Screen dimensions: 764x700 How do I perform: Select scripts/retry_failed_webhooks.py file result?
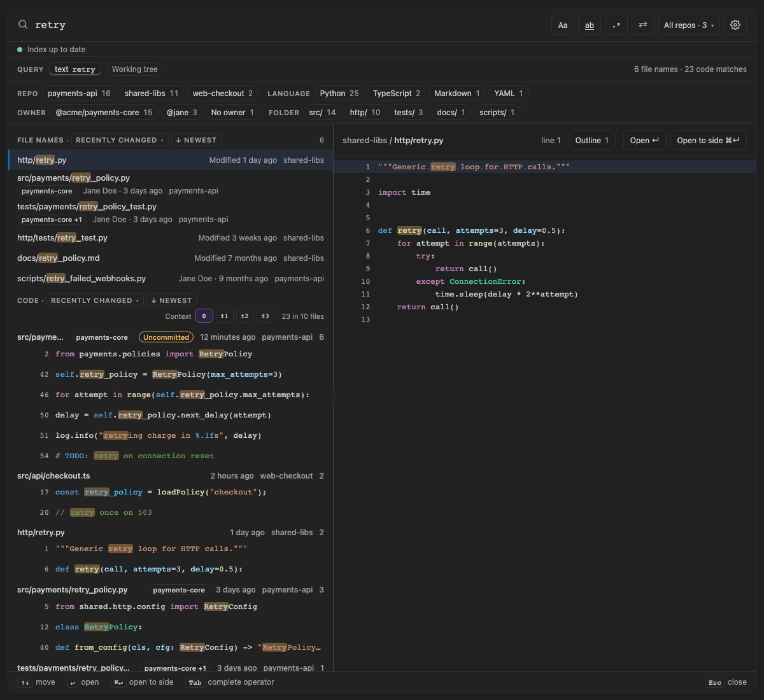coord(171,279)
